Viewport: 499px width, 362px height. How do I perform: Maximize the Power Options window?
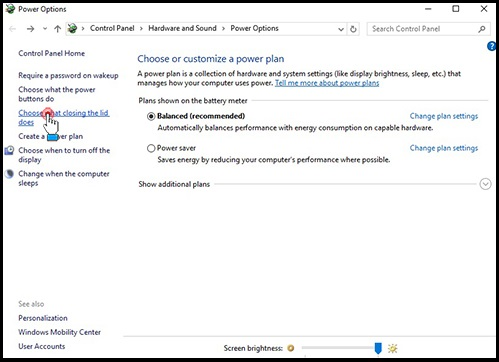(456, 9)
